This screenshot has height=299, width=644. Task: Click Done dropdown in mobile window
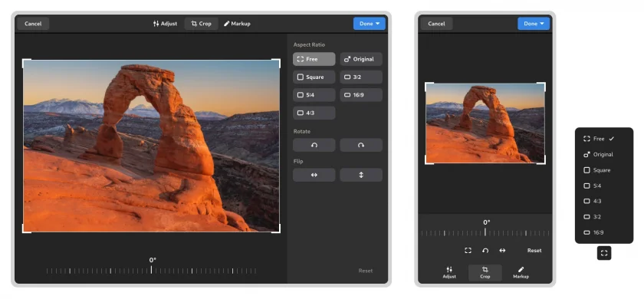(534, 24)
